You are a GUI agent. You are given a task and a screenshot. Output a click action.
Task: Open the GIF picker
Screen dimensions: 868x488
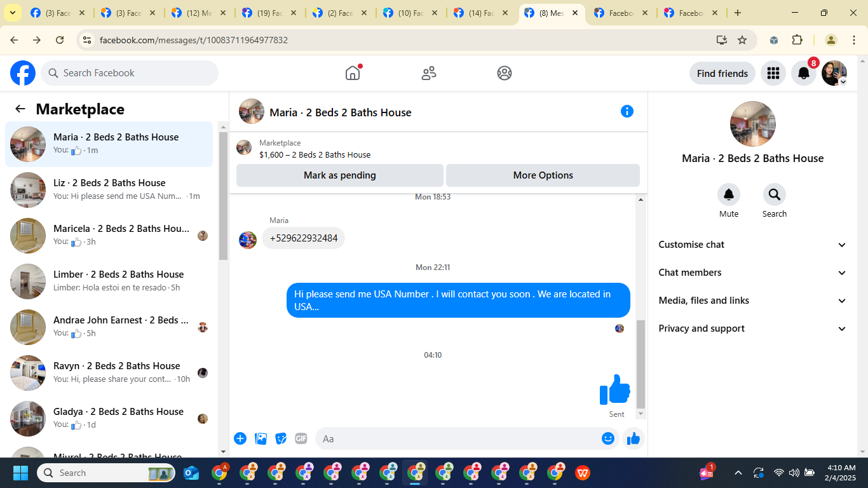[x=301, y=438]
